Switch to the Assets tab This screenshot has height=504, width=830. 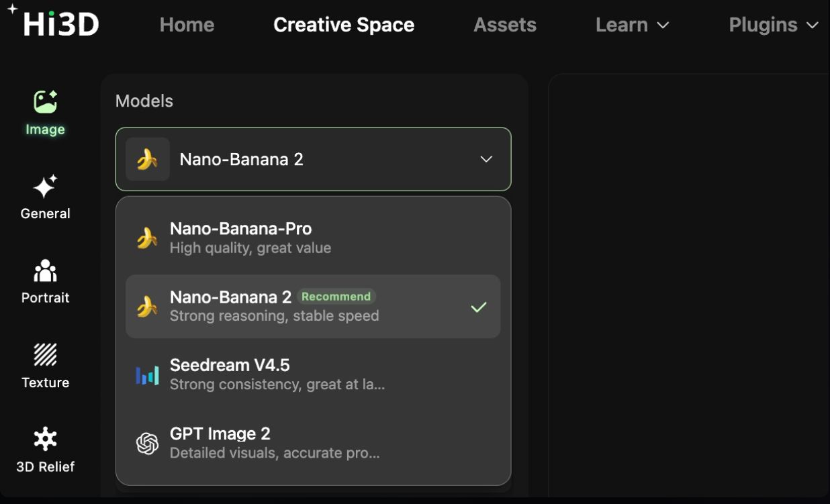(505, 25)
